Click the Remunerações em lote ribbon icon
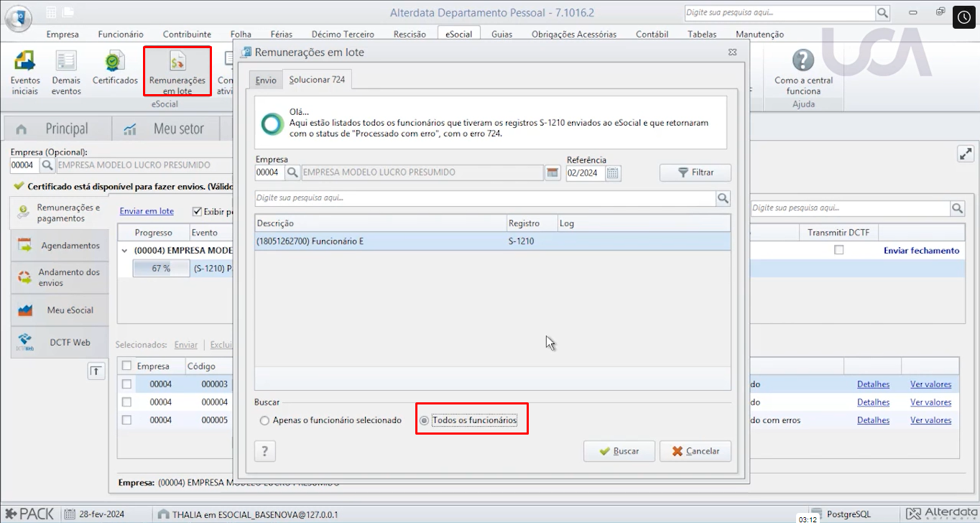The width and height of the screenshot is (980, 523). click(177, 72)
